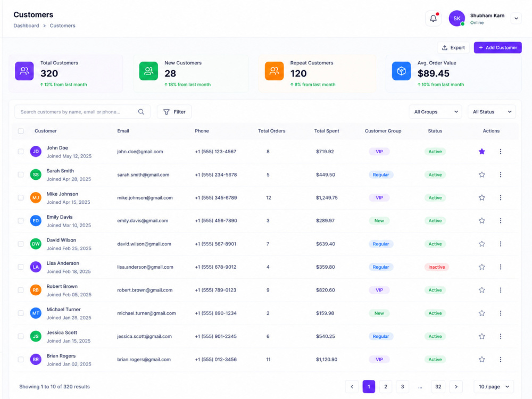Click Emily Davis's New group badge
The height and width of the screenshot is (399, 532).
(379, 221)
